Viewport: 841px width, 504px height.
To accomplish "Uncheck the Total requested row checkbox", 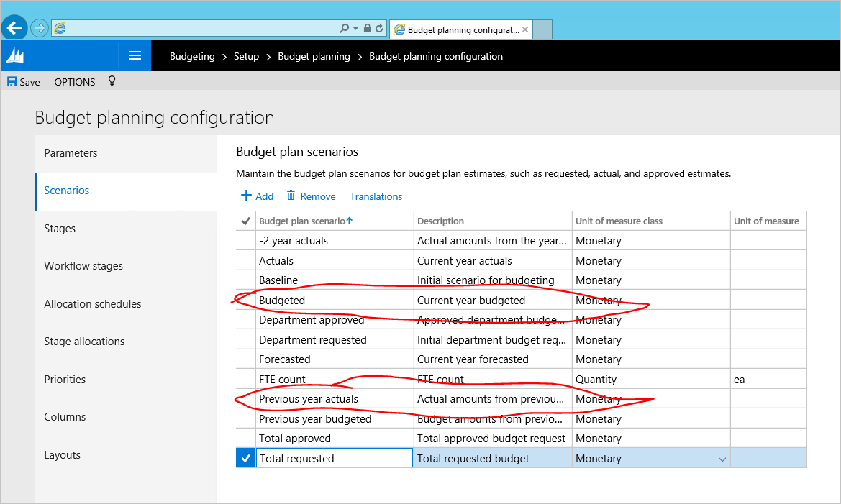I will [245, 459].
